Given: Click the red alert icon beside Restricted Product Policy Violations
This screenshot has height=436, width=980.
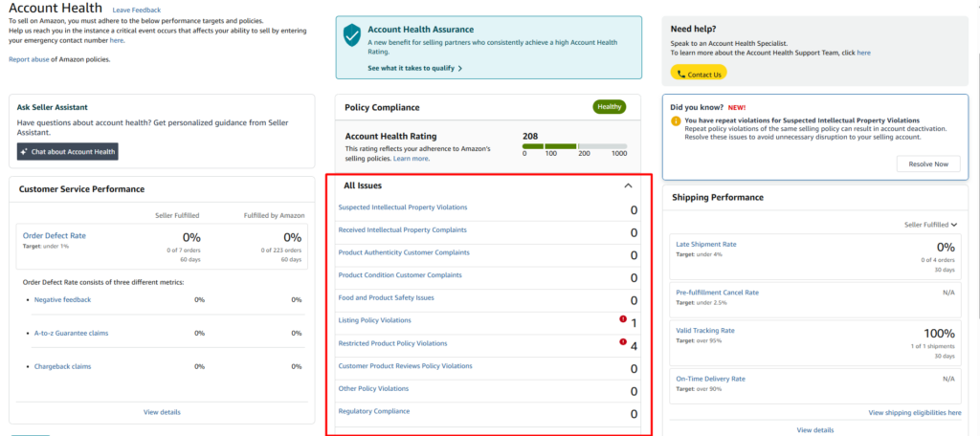Looking at the screenshot, I should [622, 341].
